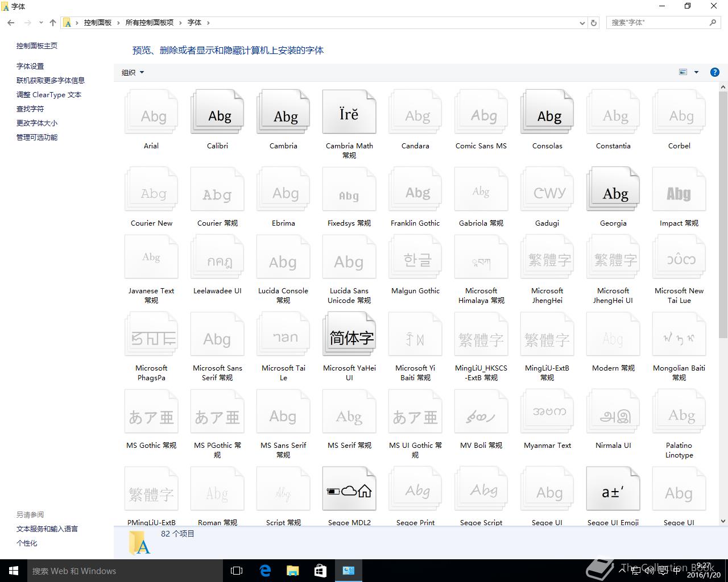This screenshot has height=582, width=728.
Task: Expand the address bar history dropdown
Action: point(582,23)
